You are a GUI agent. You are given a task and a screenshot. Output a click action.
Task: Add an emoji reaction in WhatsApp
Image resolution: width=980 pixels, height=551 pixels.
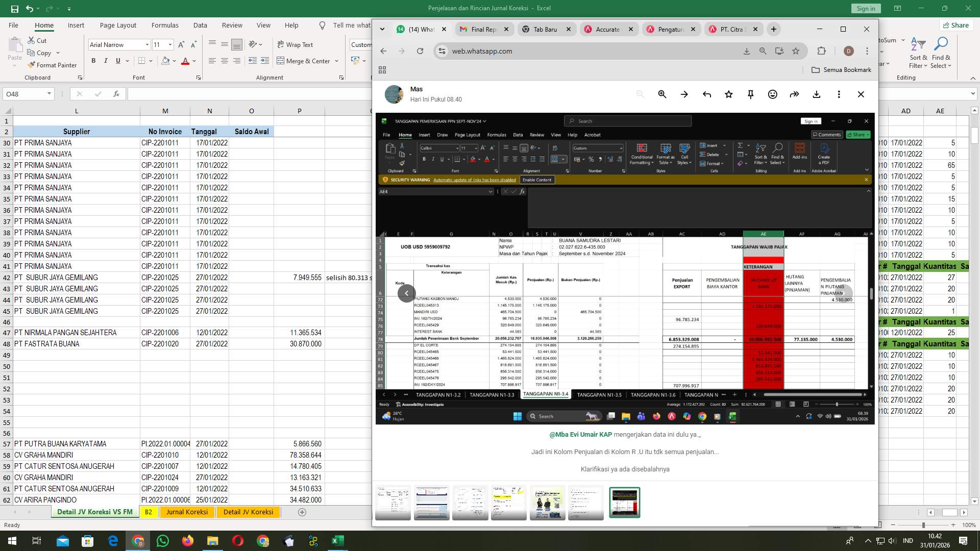(x=772, y=94)
